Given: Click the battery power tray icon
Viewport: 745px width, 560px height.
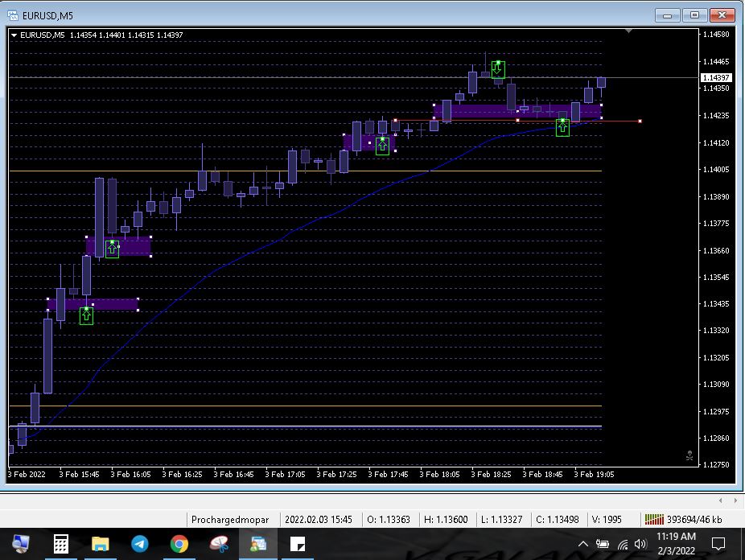Looking at the screenshot, I should (603, 544).
